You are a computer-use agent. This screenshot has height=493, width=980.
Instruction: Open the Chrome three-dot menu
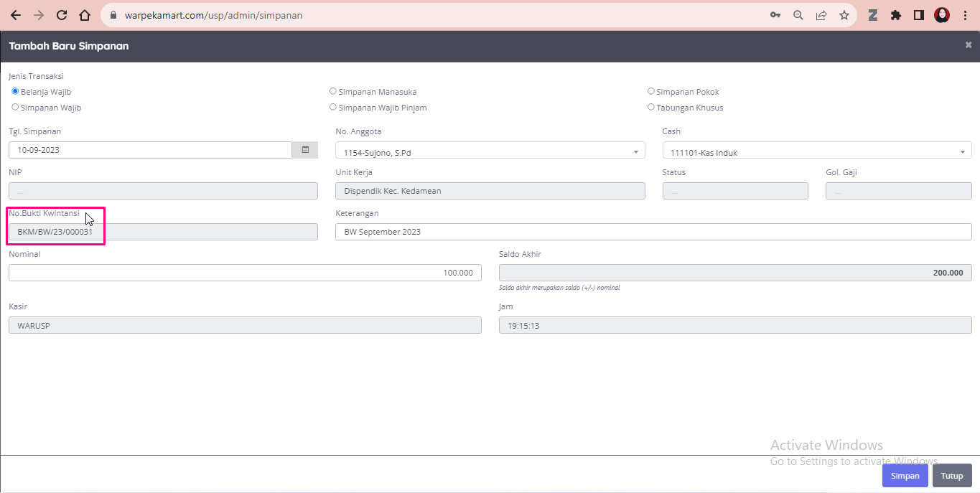[965, 15]
